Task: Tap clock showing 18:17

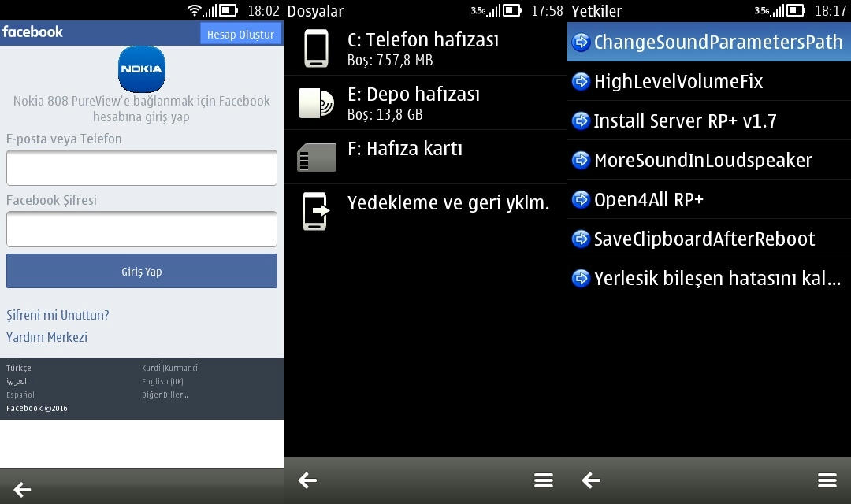Action: pyautogui.click(x=831, y=11)
